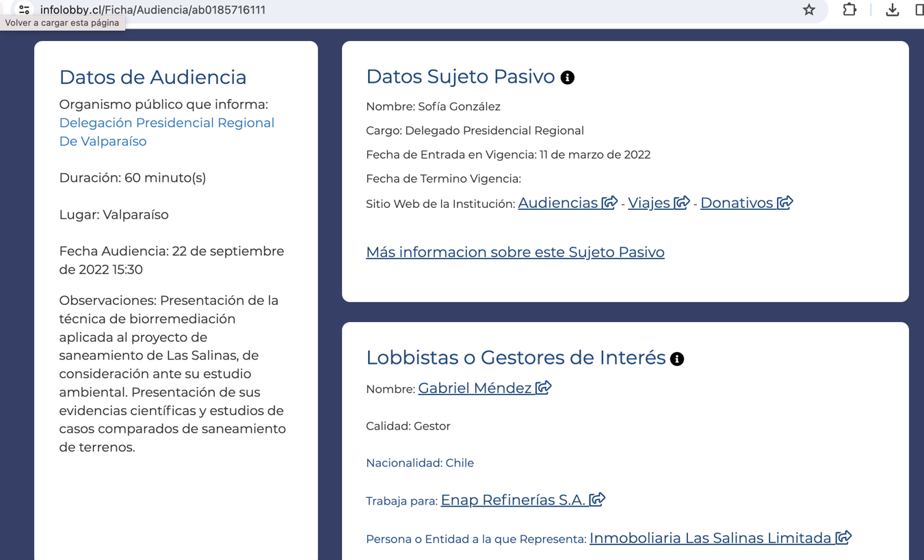Click info icon beside Datos Sujeto Pasivo
924x560 pixels.
(567, 77)
